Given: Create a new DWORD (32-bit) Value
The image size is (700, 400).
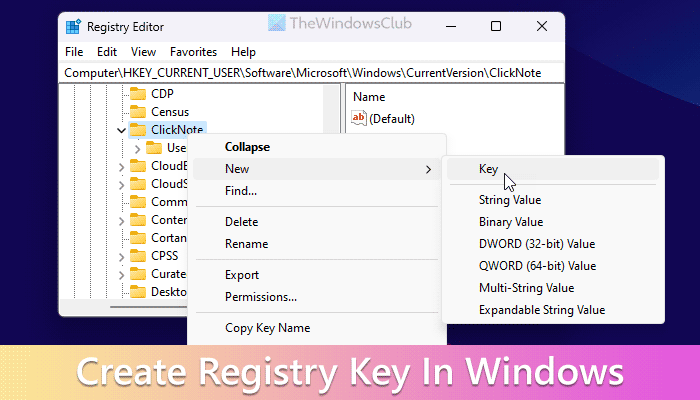Looking at the screenshot, I should coord(553,244).
